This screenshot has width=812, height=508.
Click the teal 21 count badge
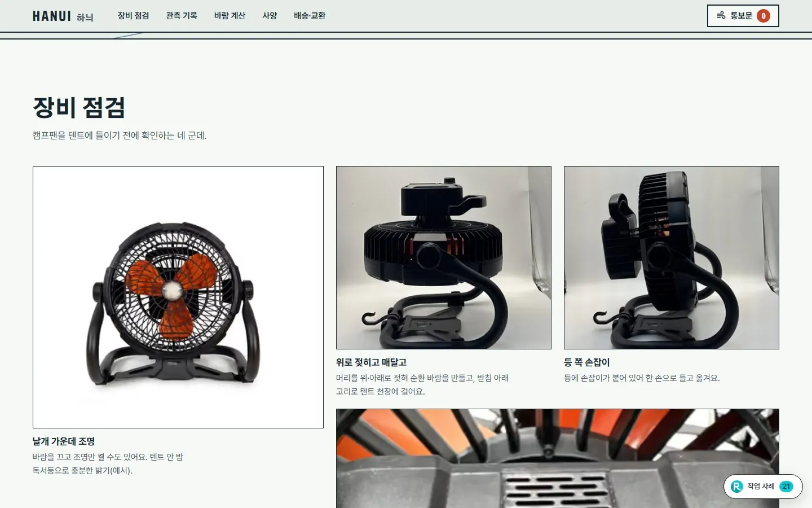[x=786, y=487]
